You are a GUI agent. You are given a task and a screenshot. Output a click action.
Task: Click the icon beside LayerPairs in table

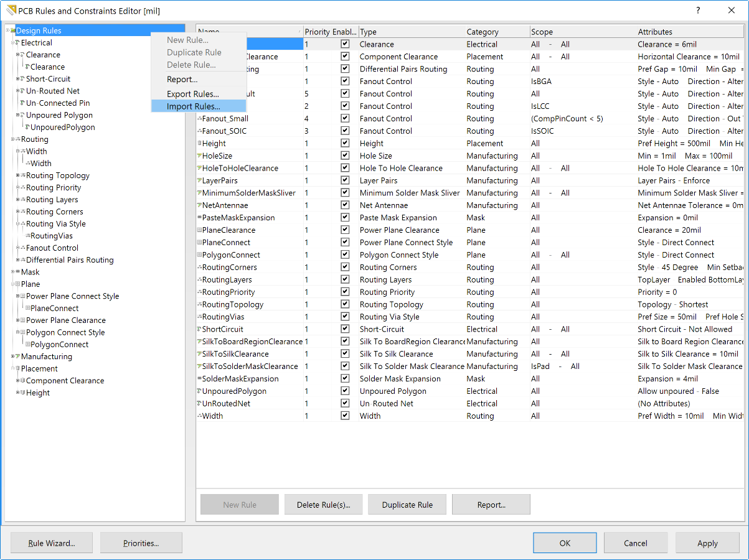(199, 181)
